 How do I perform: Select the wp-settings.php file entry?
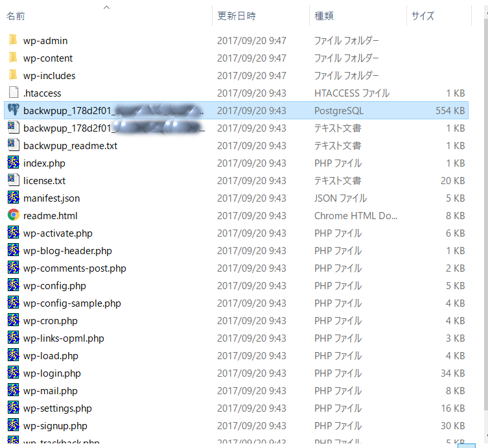[57, 408]
